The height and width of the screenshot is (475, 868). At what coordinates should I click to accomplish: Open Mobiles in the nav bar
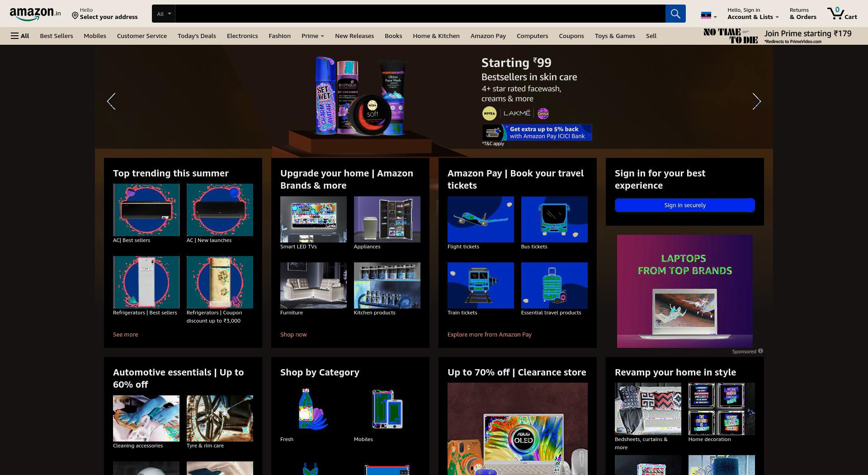point(95,36)
